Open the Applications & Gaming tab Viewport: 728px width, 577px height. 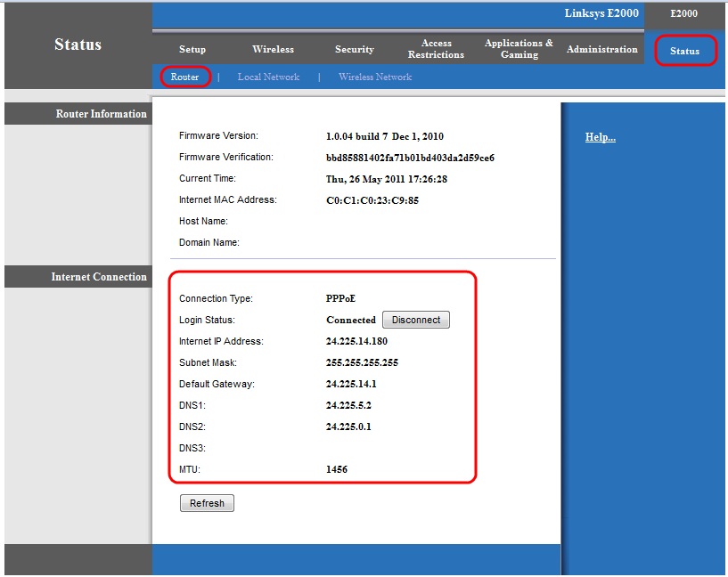click(519, 49)
